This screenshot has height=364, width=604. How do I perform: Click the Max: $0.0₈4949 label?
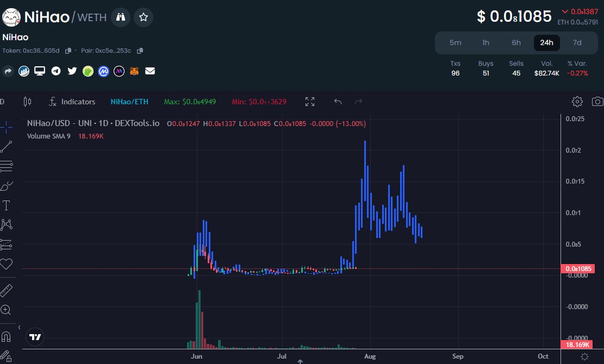pyautogui.click(x=190, y=102)
